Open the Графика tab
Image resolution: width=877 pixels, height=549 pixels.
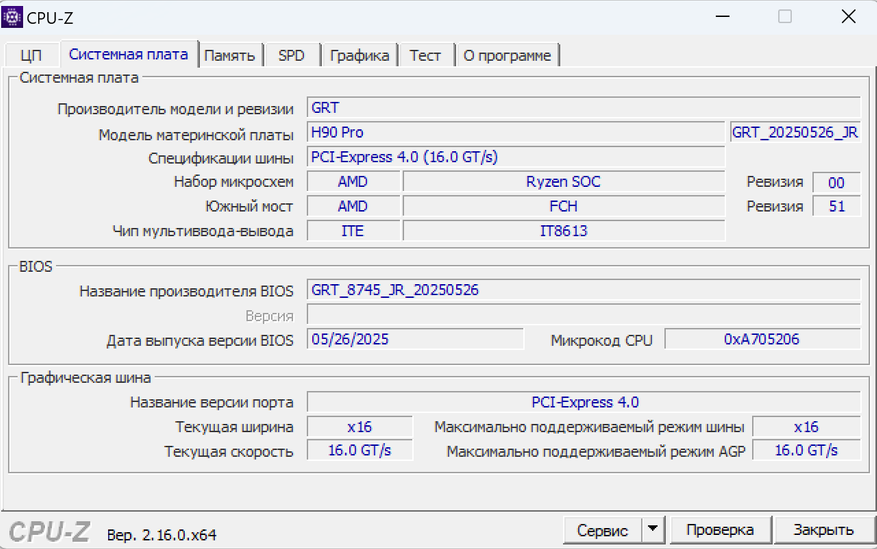click(359, 55)
